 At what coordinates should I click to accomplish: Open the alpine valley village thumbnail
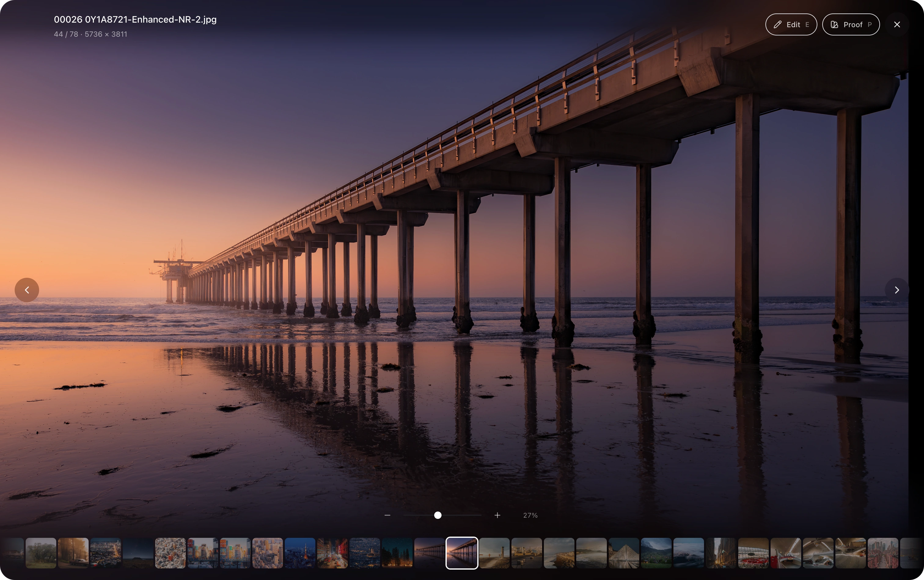[656, 553]
